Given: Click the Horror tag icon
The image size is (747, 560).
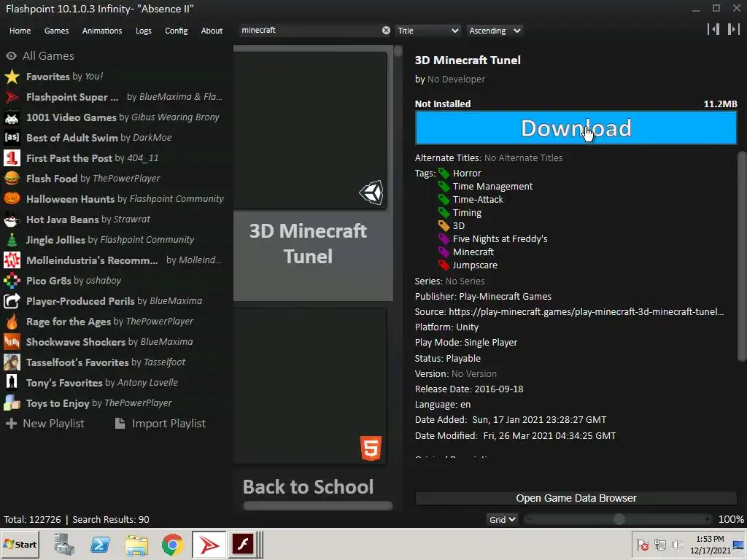Looking at the screenshot, I should (444, 174).
